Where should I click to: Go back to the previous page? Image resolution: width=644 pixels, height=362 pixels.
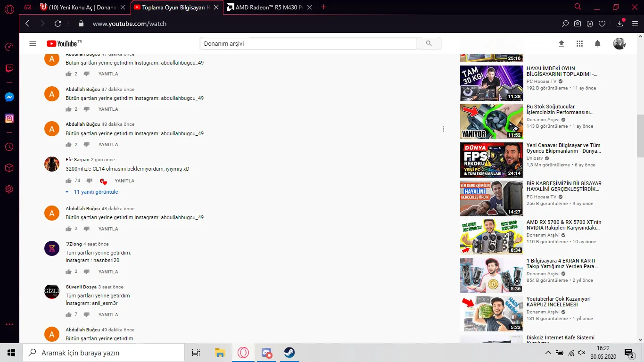27,24
